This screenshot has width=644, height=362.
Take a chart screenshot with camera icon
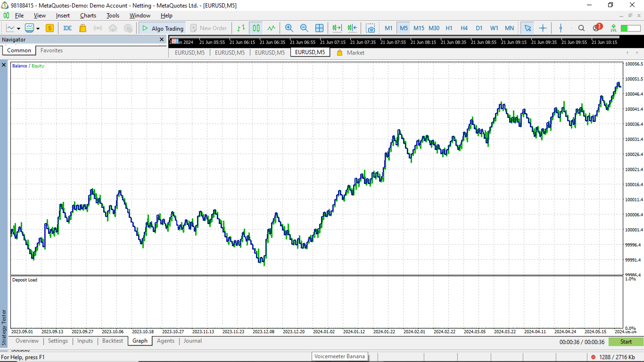371,28
